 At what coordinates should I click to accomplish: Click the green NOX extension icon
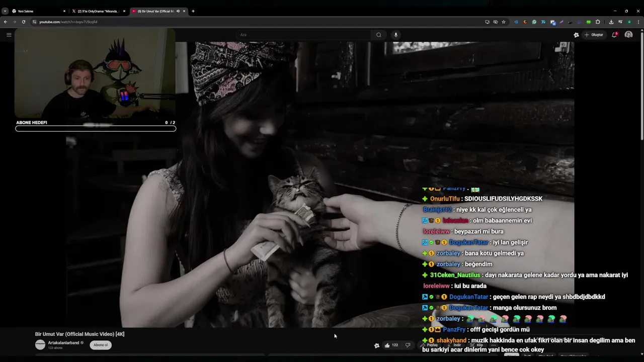point(589,22)
